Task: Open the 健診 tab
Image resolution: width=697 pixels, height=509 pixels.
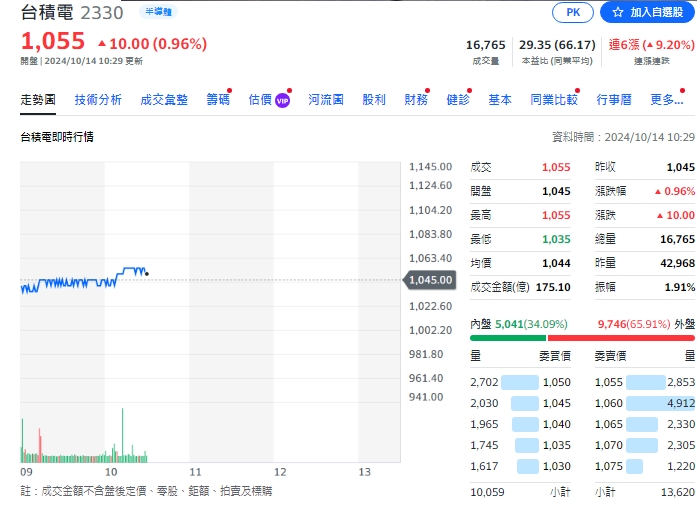Action: coord(458,100)
